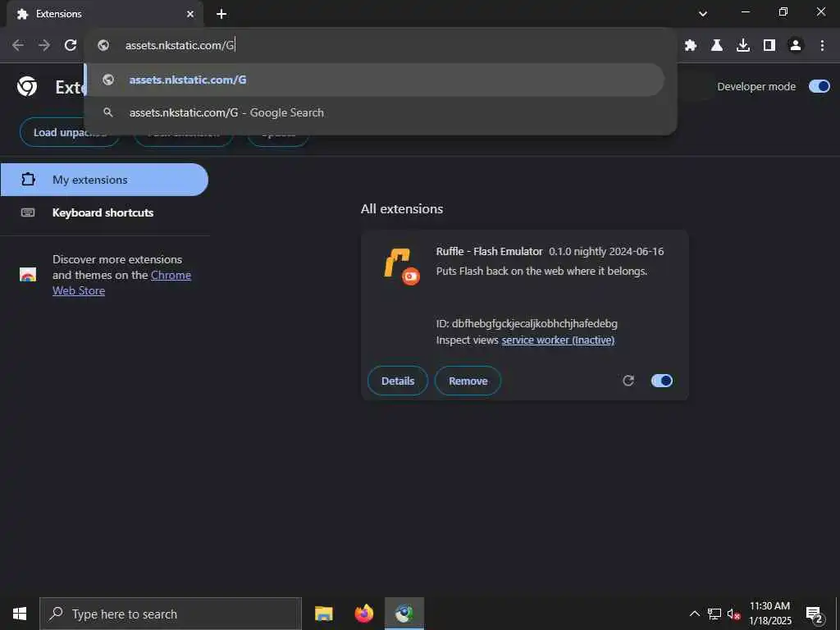Open the tab search chevron
This screenshot has height=630, width=840.
click(703, 14)
